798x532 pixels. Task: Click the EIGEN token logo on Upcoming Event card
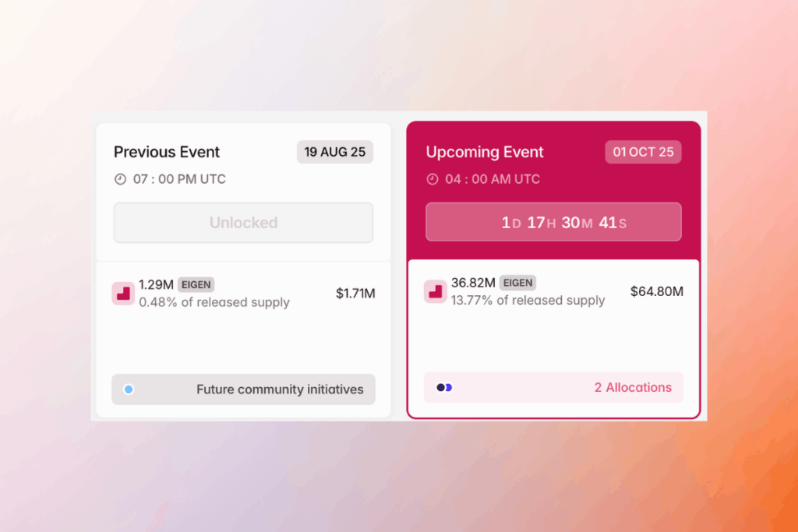pos(435,291)
